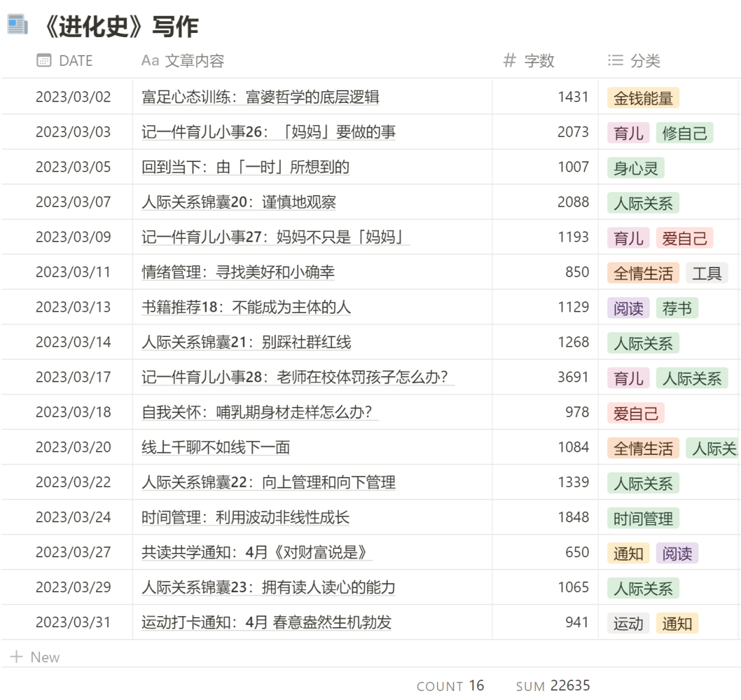The height and width of the screenshot is (700, 741).
Task: Click the calendar icon in the DATE header
Action: (44, 60)
